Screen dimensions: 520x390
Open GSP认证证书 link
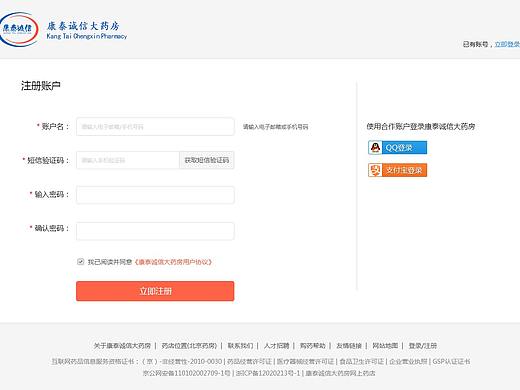tap(451, 361)
